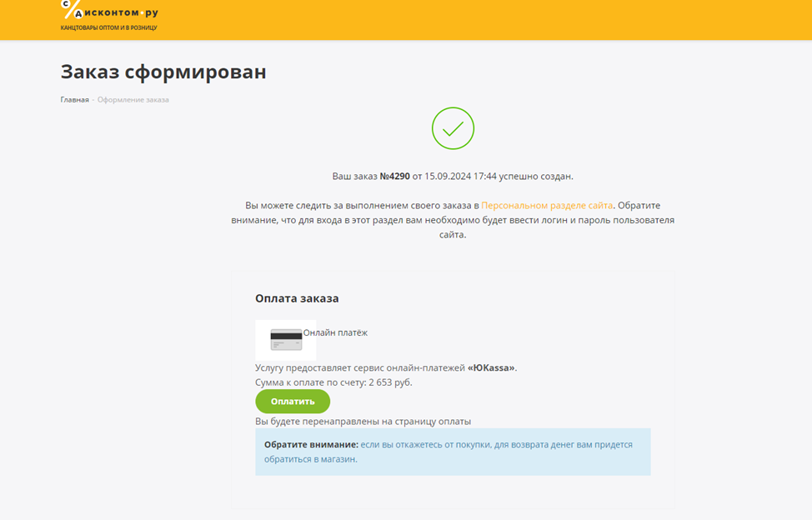Click the order date 15.09.2024 17:44
Screen dimensions: 812x520
pos(460,177)
